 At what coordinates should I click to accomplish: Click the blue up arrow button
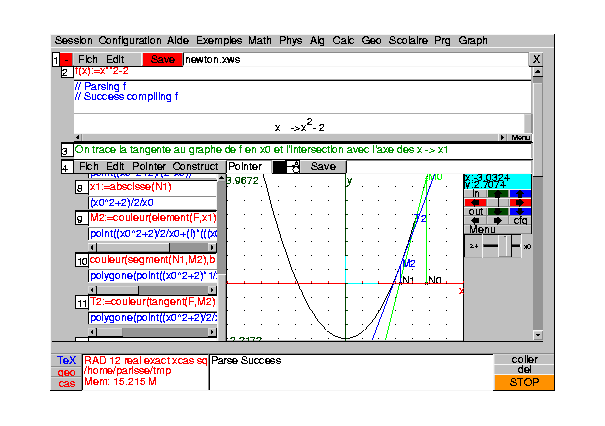pos(520,193)
